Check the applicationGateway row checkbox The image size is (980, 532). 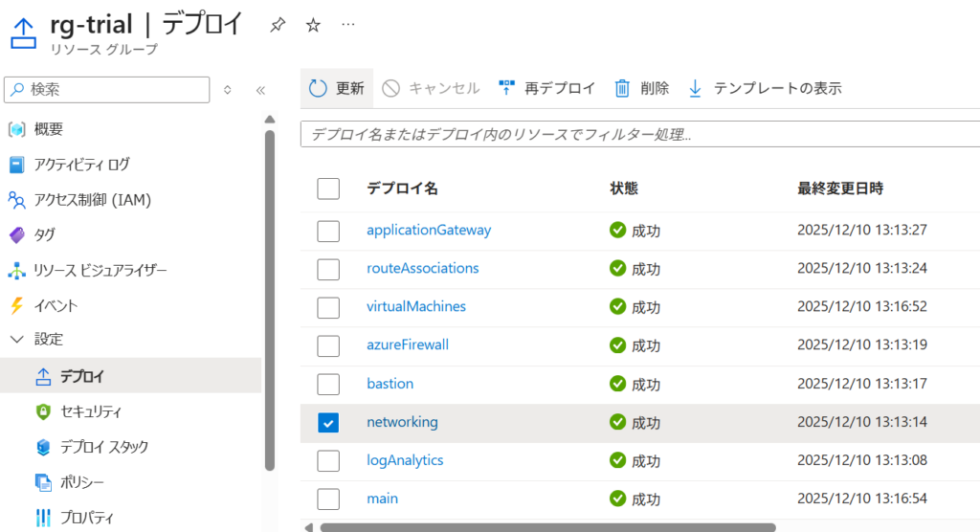tap(328, 231)
